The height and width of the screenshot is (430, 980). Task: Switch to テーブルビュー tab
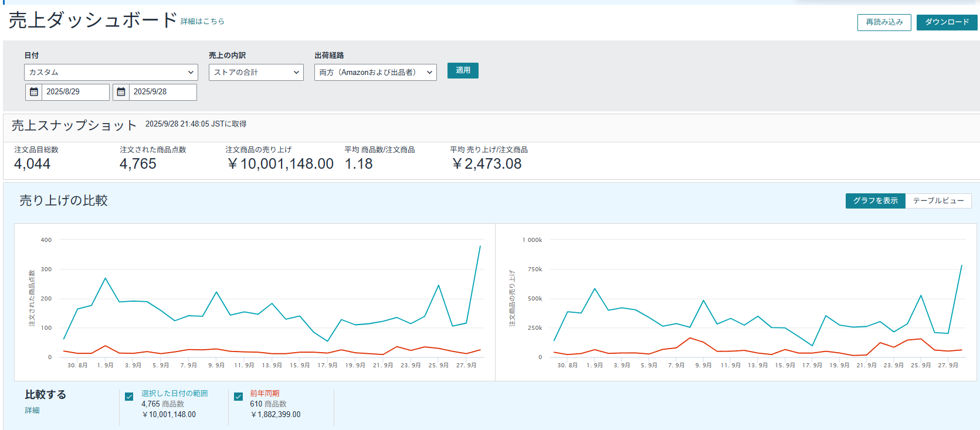tap(938, 200)
